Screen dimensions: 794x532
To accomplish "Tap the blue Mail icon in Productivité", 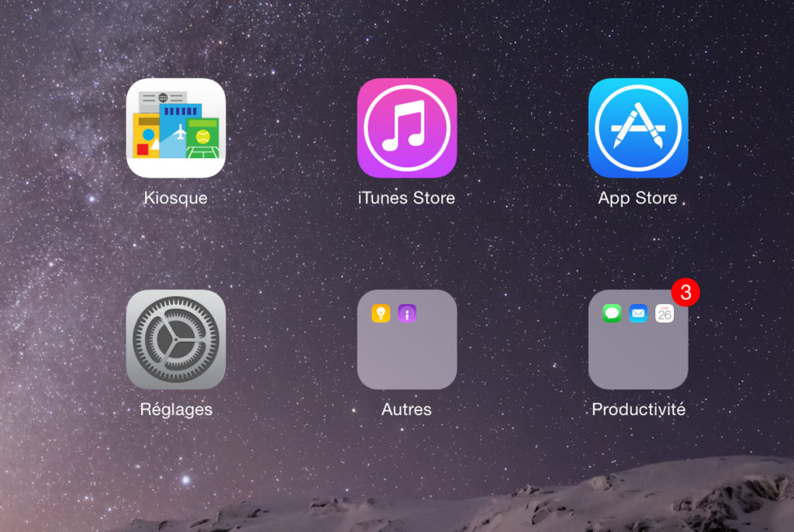I will tap(638, 313).
